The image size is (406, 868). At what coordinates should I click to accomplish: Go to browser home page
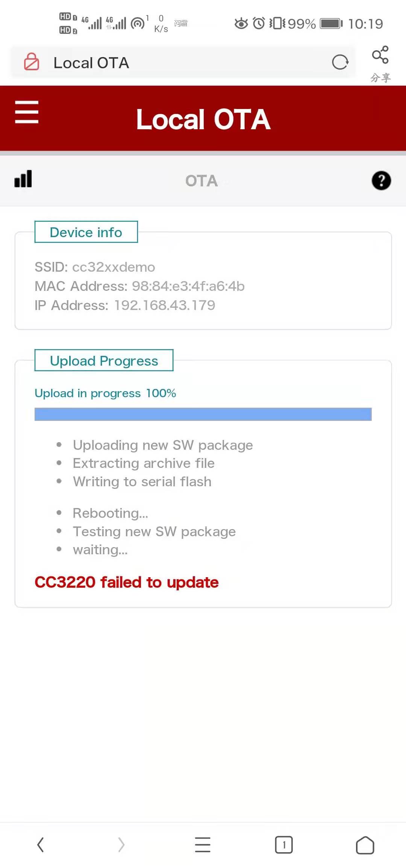(x=365, y=845)
